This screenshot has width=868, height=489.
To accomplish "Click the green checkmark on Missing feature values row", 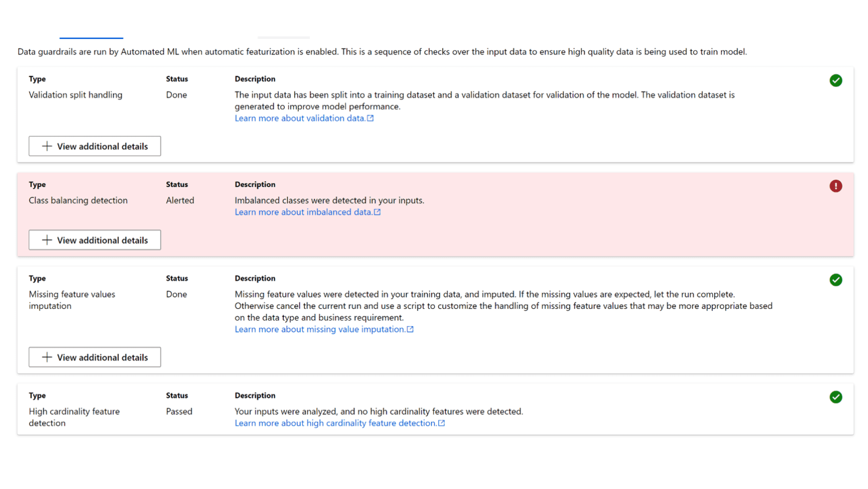I will coord(835,280).
